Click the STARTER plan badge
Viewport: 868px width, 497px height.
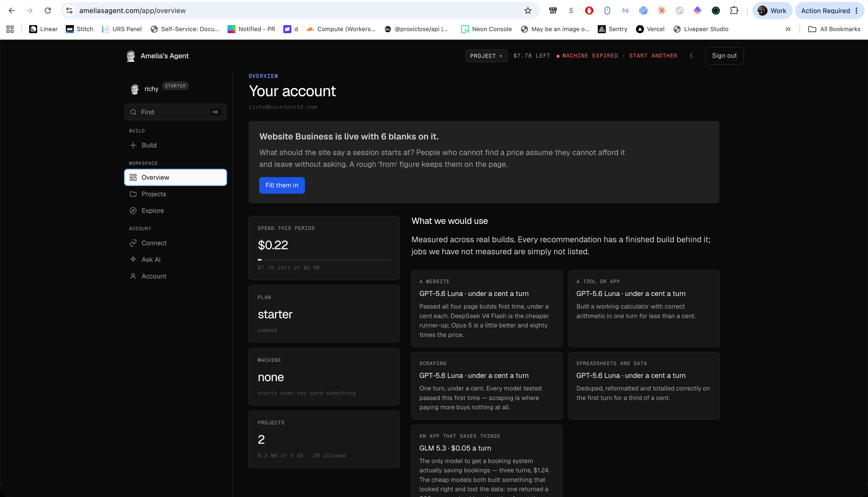[175, 86]
